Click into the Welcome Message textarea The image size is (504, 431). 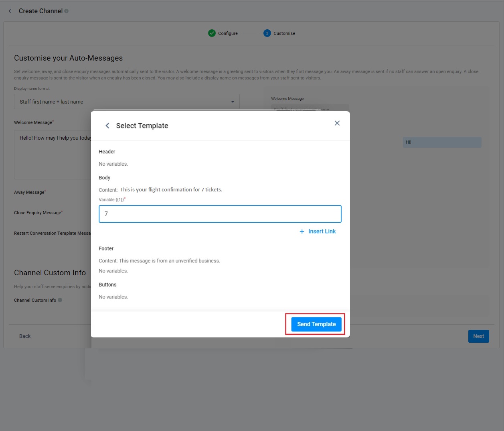pos(53,155)
